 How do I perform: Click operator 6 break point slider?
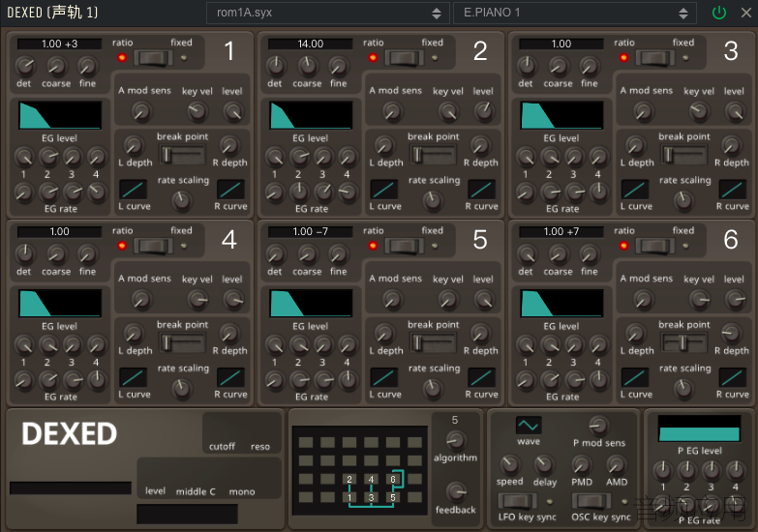pyautogui.click(x=684, y=342)
